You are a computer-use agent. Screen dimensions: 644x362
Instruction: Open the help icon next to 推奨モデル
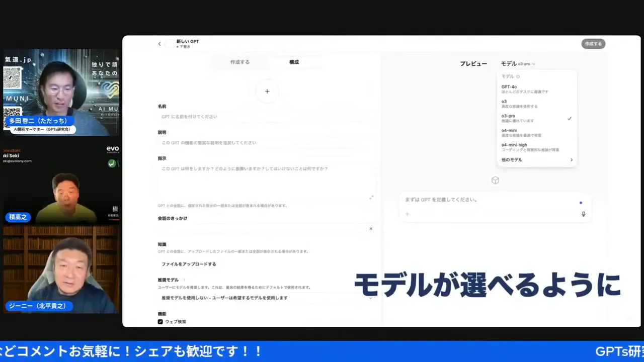pos(184,280)
